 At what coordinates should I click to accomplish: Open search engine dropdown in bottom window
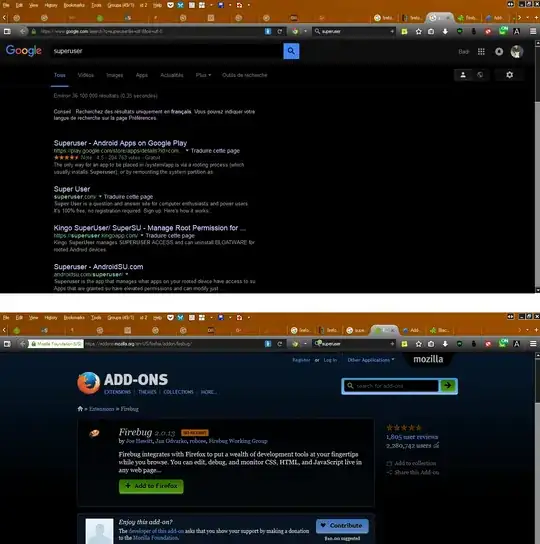[305, 344]
